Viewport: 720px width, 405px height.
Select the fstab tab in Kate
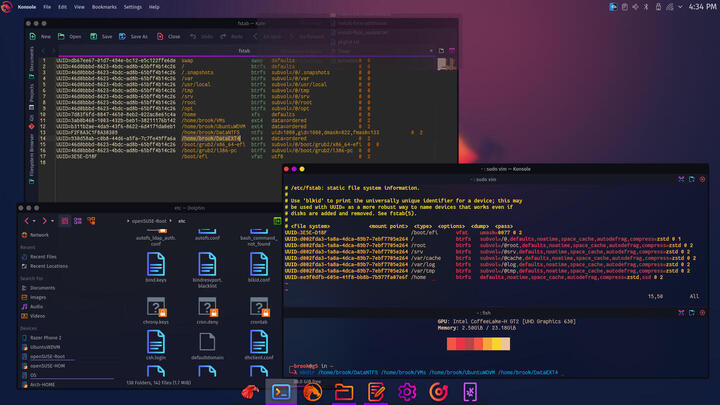tap(244, 51)
